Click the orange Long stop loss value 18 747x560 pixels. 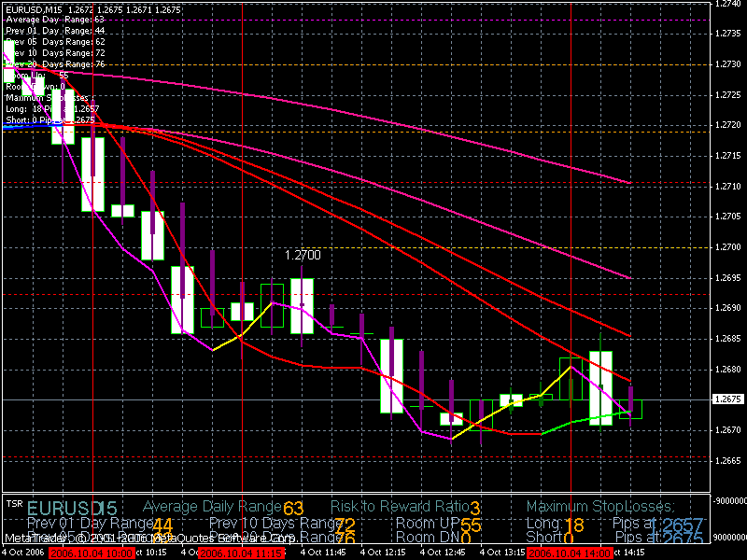(574, 525)
